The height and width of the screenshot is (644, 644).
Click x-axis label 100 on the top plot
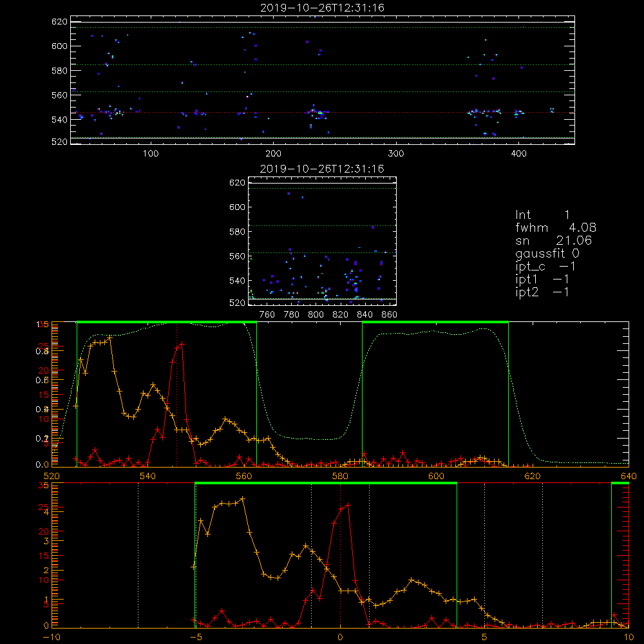(151, 154)
